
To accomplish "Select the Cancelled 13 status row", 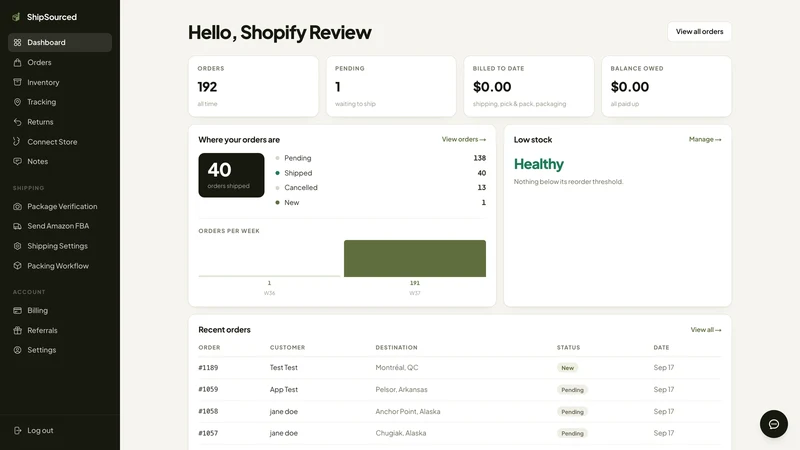I will [380, 188].
